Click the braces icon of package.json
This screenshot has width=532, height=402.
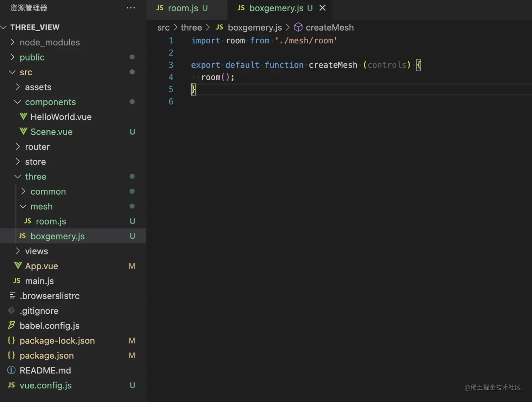click(x=11, y=355)
